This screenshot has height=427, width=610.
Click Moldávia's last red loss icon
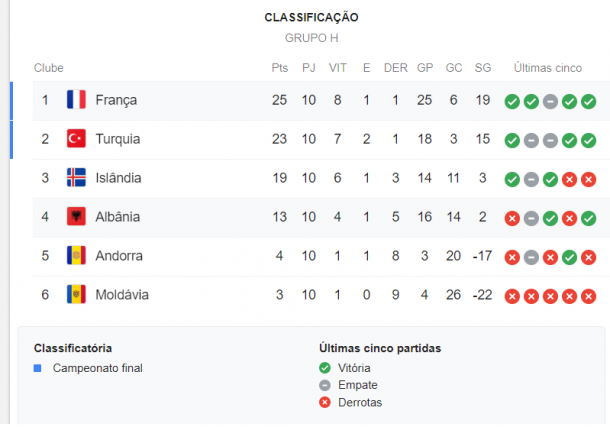coord(588,296)
